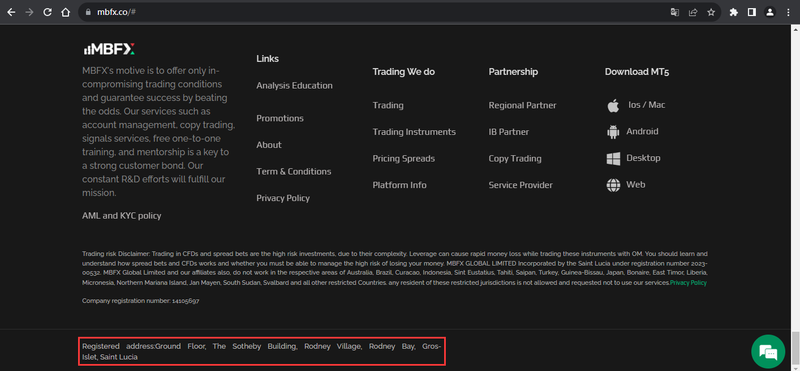
Task: Open Term & Conditions link
Action: (x=293, y=171)
